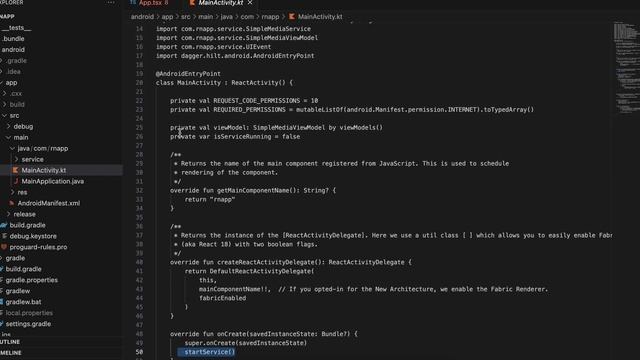Expand the .gradle folder chevron

tap(2, 61)
